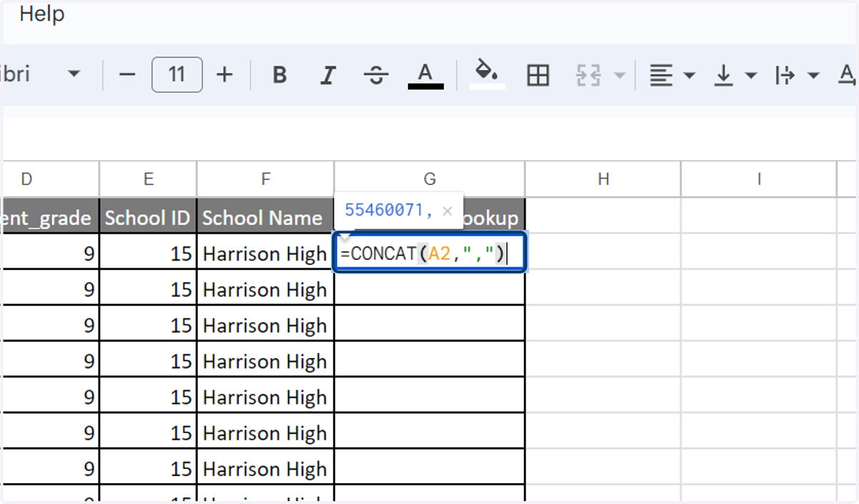Open the fill color paint bucket

(487, 74)
